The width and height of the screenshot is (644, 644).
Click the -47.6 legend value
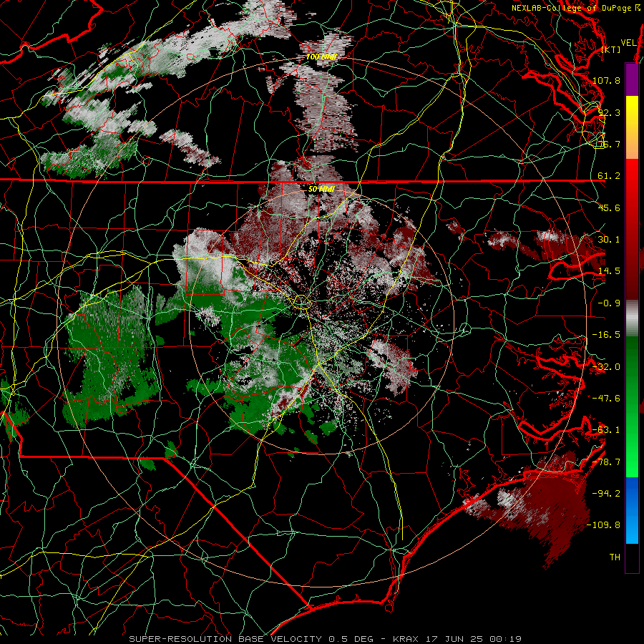point(606,399)
